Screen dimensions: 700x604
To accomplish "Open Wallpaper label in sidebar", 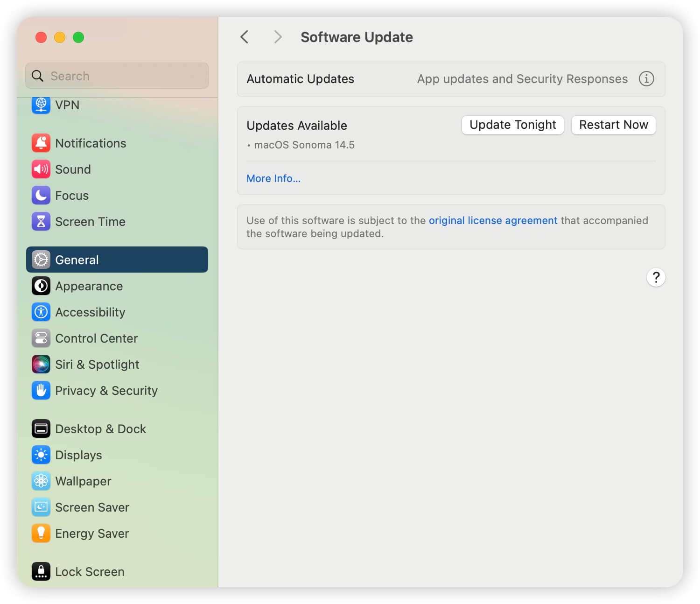I will tap(84, 481).
